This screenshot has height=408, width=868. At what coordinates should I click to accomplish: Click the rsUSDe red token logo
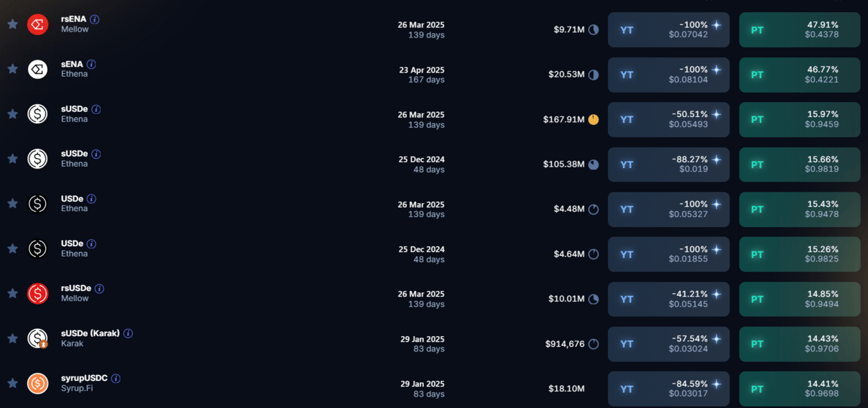(x=38, y=293)
